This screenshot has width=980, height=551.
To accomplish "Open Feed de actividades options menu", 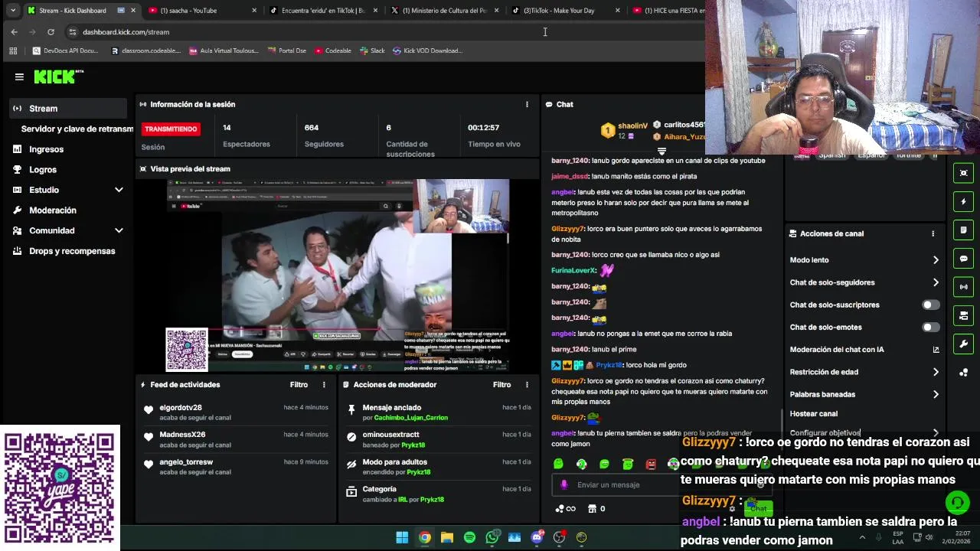I will pos(324,385).
